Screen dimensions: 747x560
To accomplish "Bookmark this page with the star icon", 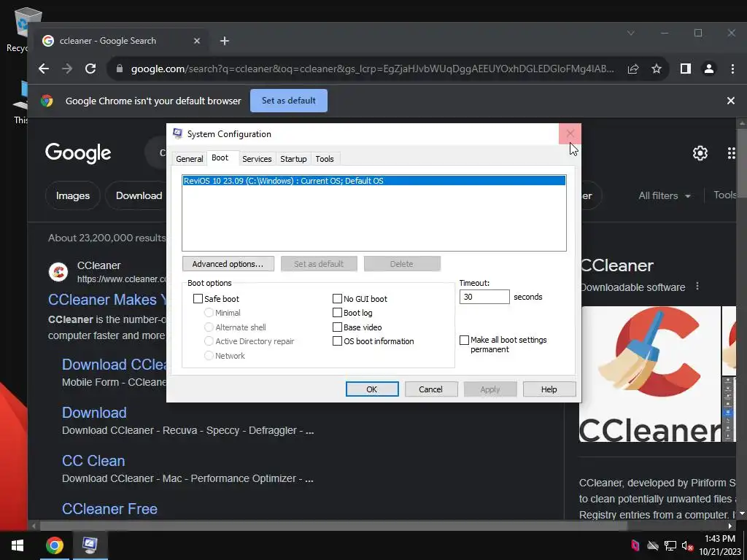I will 657,69.
